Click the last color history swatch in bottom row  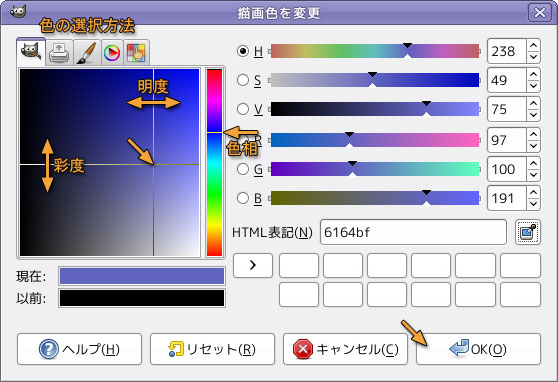coord(520,294)
